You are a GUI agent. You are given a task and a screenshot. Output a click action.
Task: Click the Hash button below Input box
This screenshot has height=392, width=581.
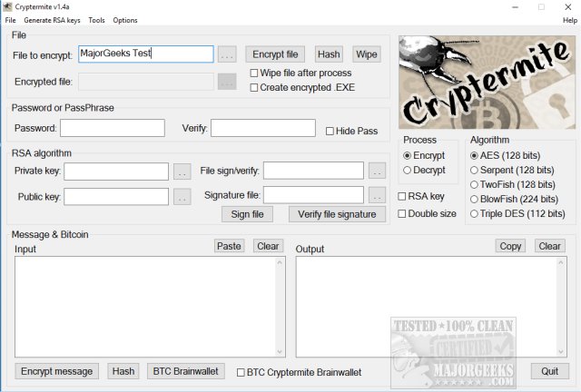click(x=123, y=371)
